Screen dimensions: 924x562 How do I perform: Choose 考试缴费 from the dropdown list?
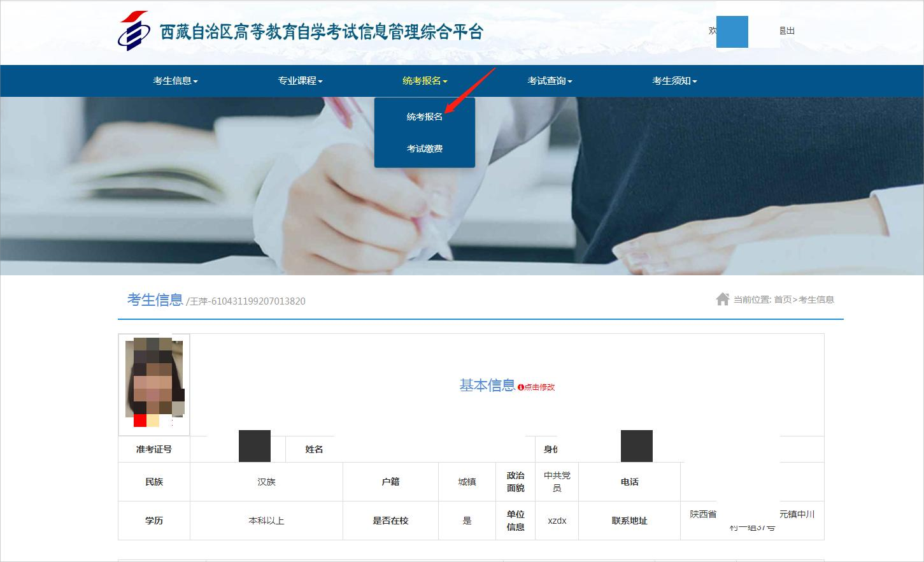425,148
